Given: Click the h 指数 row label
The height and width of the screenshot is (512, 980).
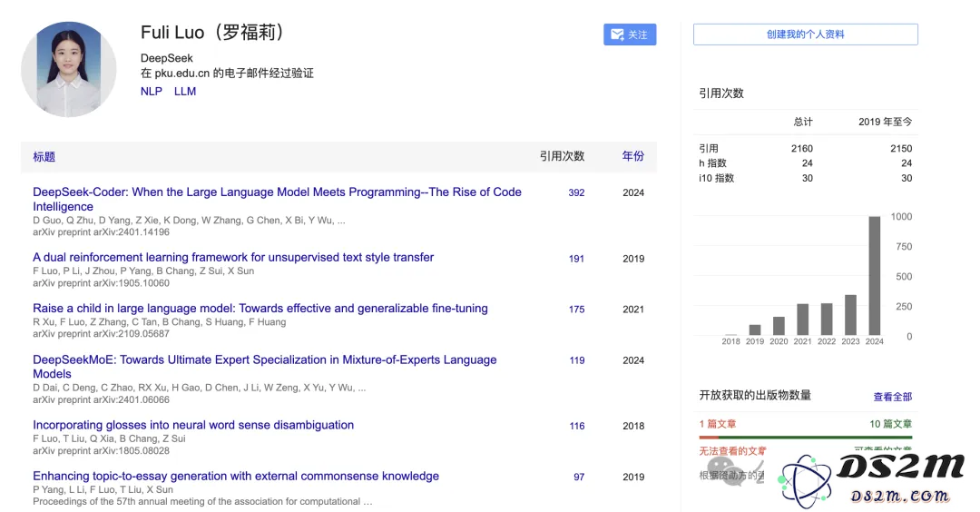Looking at the screenshot, I should click(x=712, y=163).
